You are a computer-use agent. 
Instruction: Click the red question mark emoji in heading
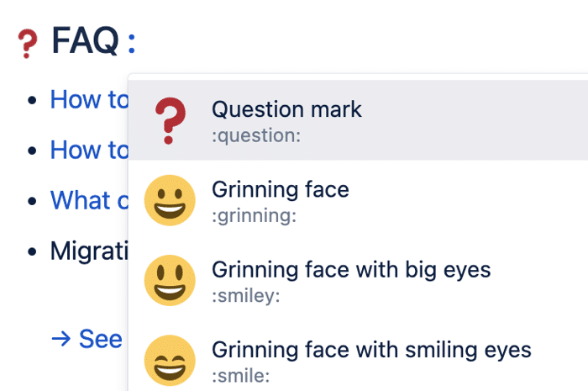click(28, 44)
